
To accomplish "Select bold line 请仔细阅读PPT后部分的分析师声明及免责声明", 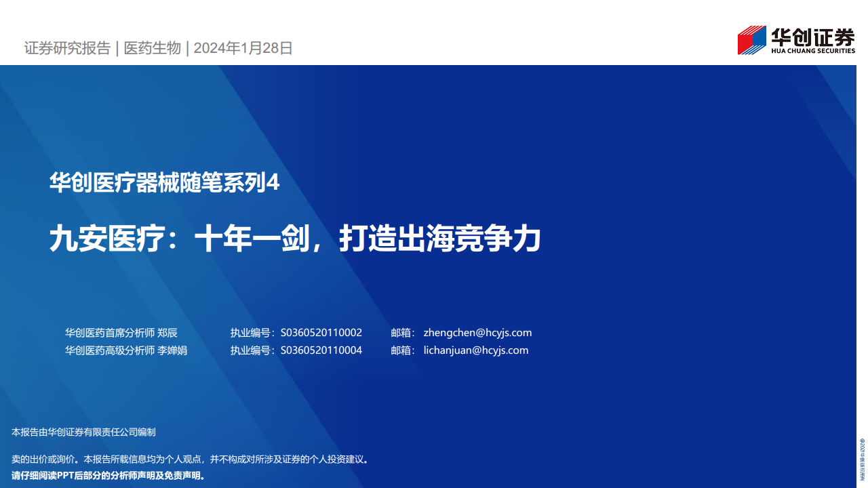I will pos(108,475).
